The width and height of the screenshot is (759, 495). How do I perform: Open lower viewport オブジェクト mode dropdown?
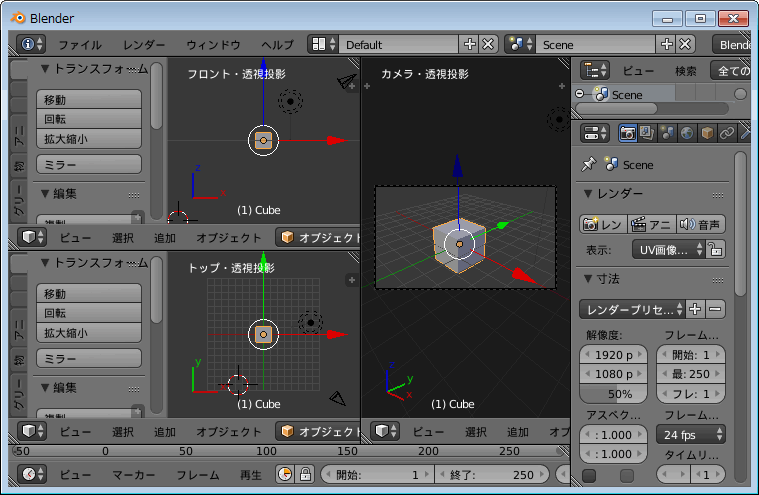click(x=319, y=431)
